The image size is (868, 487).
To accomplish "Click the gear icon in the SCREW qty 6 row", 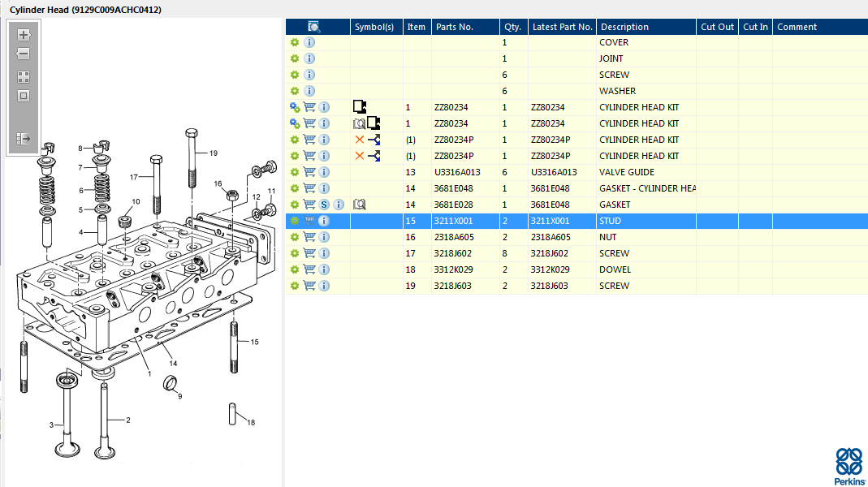I will (295, 75).
